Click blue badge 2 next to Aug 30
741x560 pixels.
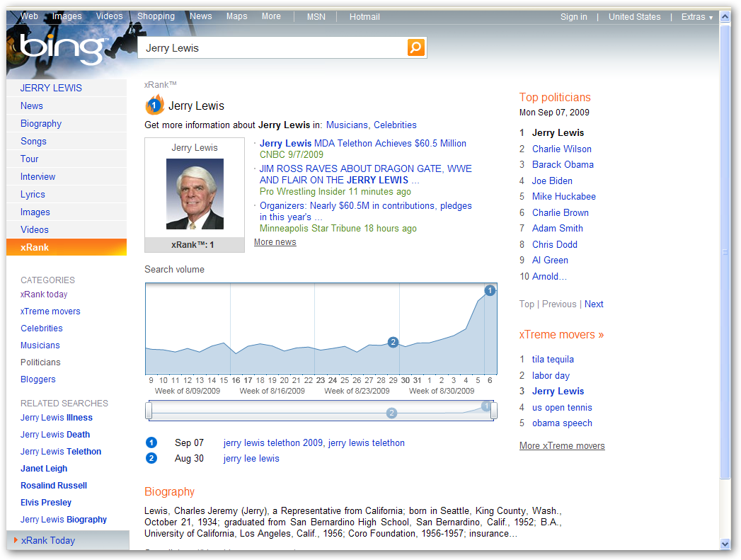(x=151, y=458)
